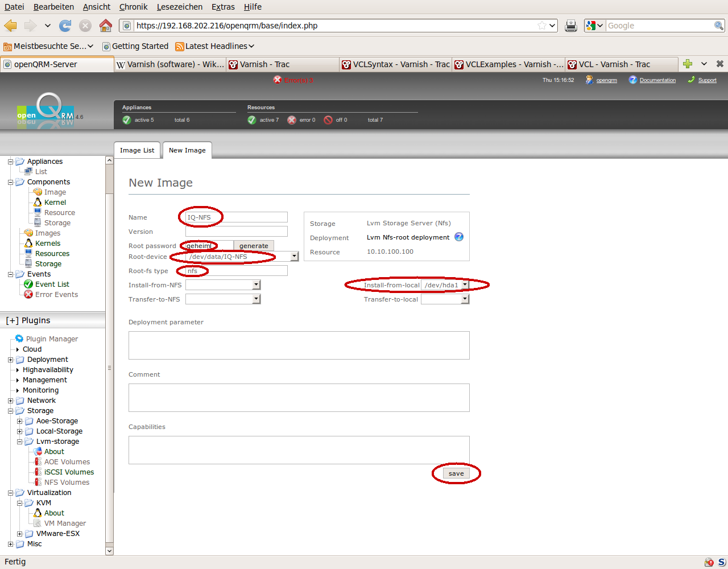The height and width of the screenshot is (569, 728).
Task: Click the help icon beside Lvm Nfs-root deployment
Action: (x=459, y=237)
